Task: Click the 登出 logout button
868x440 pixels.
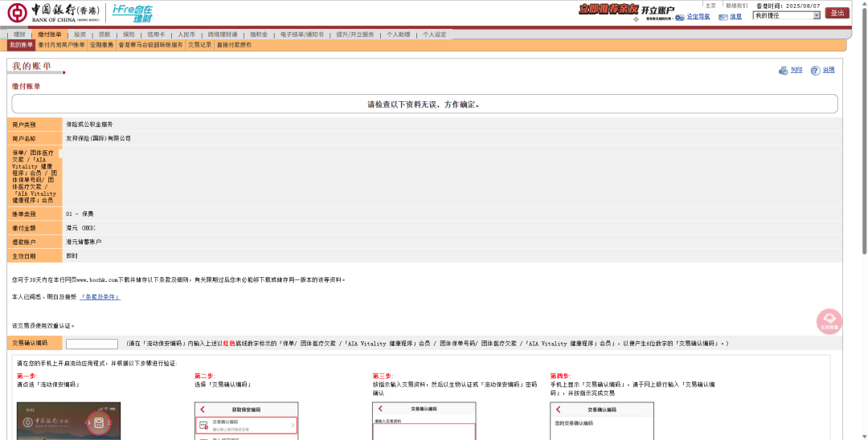Action: point(837,13)
